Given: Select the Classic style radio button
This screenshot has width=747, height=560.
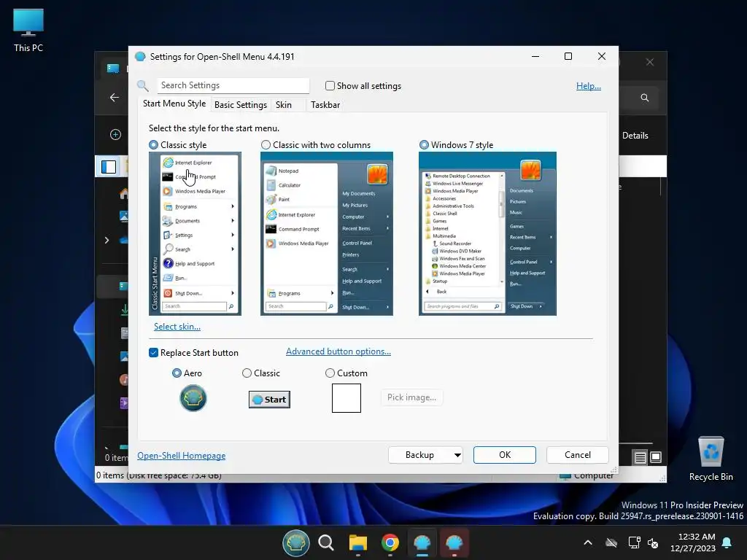Looking at the screenshot, I should [x=153, y=145].
